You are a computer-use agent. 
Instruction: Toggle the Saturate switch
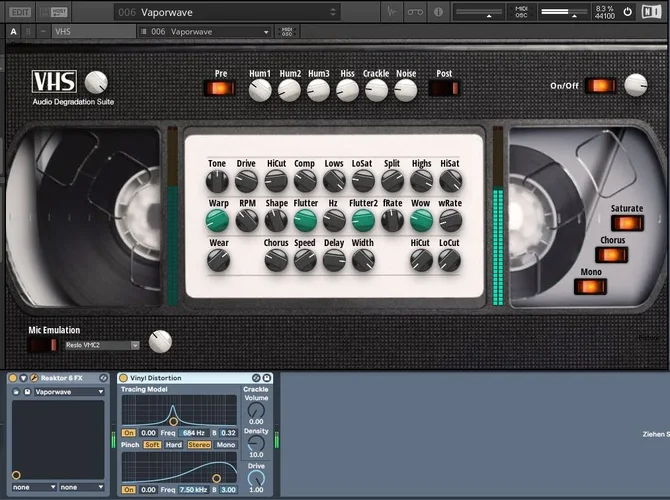click(627, 223)
